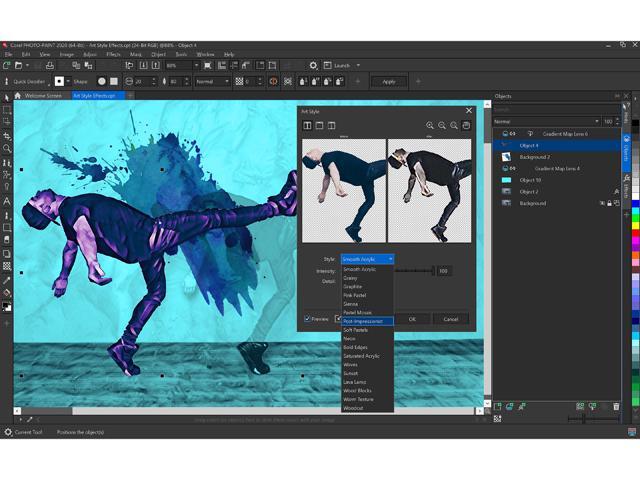Click zoom out icon in Art Style dialog
This screenshot has width=640, height=480.
tap(442, 125)
